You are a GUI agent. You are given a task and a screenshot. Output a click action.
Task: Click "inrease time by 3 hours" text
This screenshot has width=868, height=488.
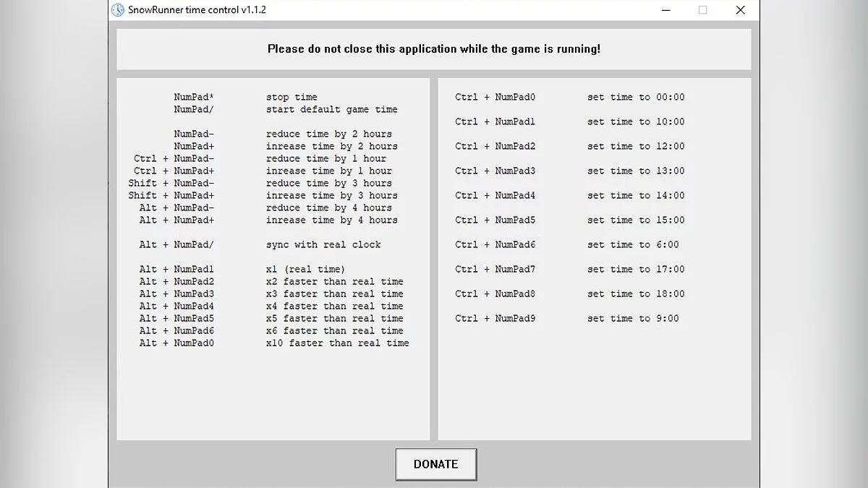tap(332, 195)
